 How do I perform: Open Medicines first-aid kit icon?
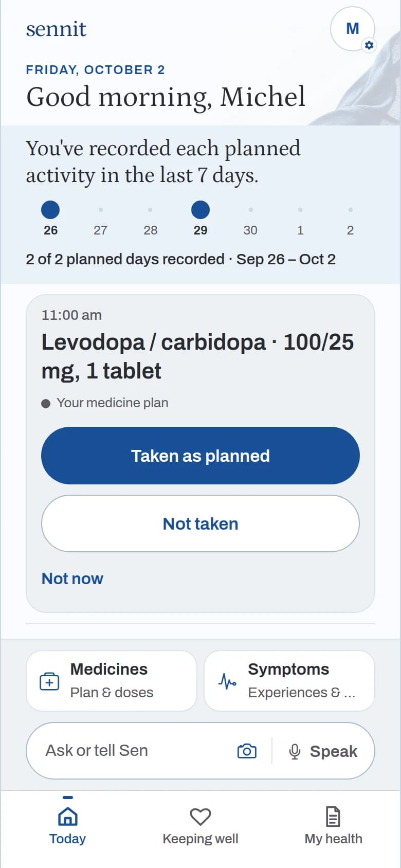click(x=49, y=681)
